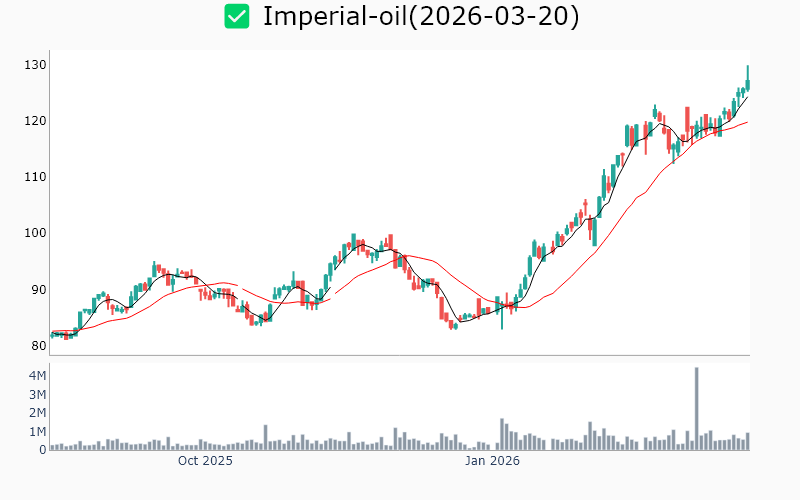Click the first candlestick at chart's left edge

53,334
